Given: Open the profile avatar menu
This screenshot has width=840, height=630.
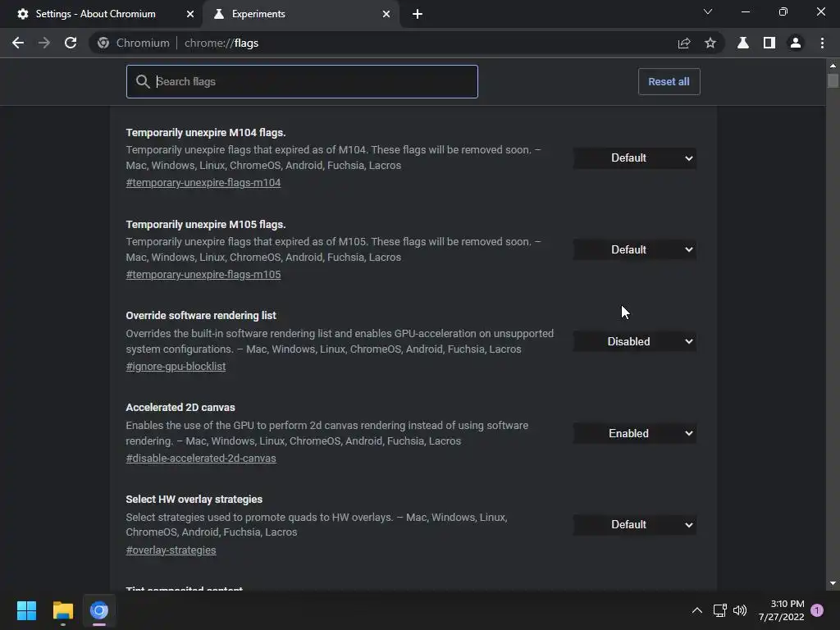Looking at the screenshot, I should pos(796,43).
